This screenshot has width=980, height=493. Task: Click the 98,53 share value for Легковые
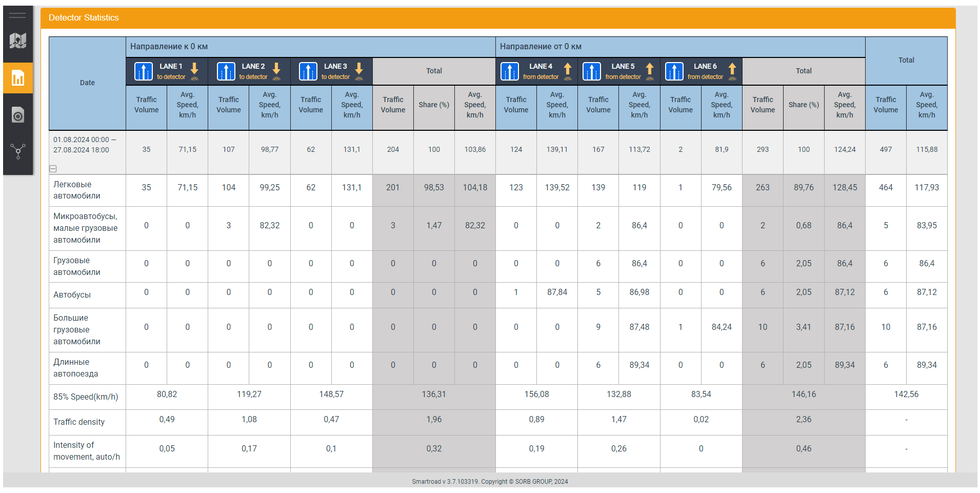[x=434, y=188]
